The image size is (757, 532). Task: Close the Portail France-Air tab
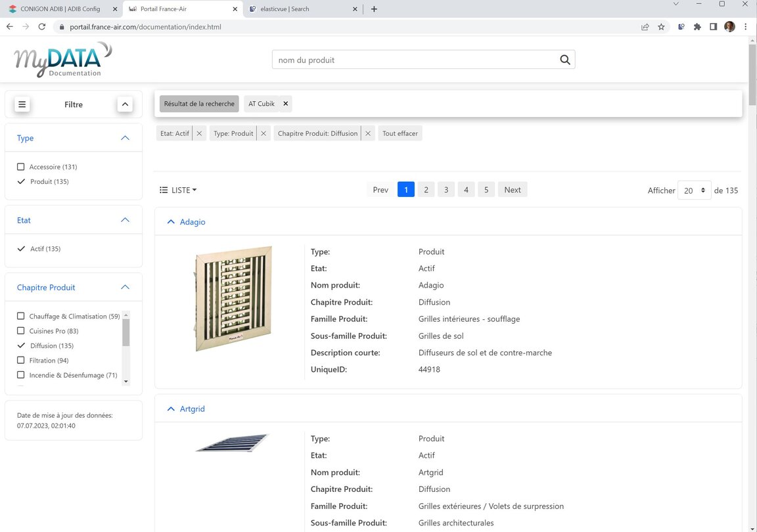pos(235,9)
